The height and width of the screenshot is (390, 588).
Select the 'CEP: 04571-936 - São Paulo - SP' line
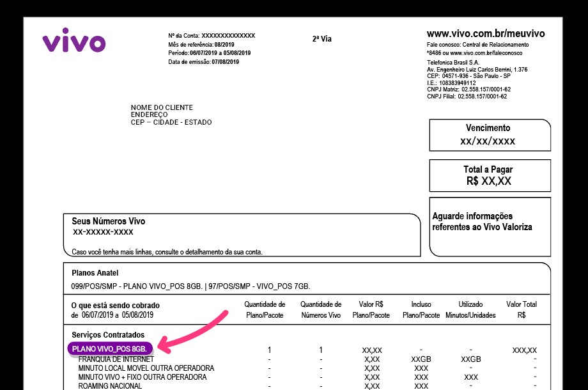tap(468, 75)
